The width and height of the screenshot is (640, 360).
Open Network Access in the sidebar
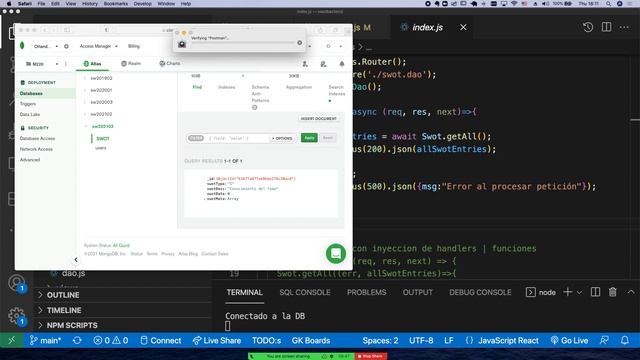[x=36, y=149]
